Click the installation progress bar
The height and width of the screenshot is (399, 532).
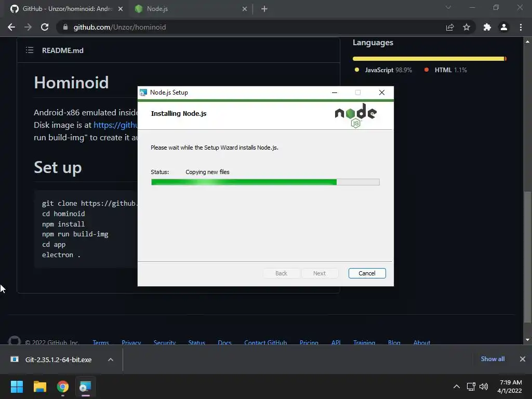pos(265,182)
